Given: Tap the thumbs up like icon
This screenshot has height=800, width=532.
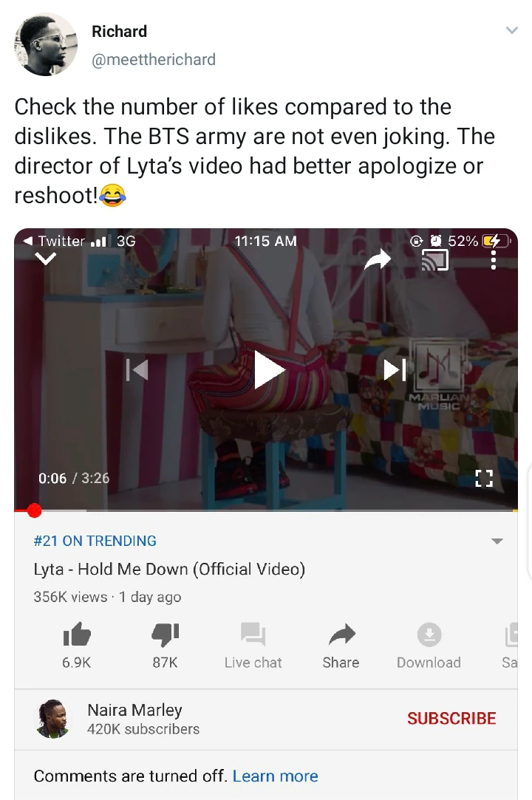Looking at the screenshot, I should pyautogui.click(x=77, y=635).
